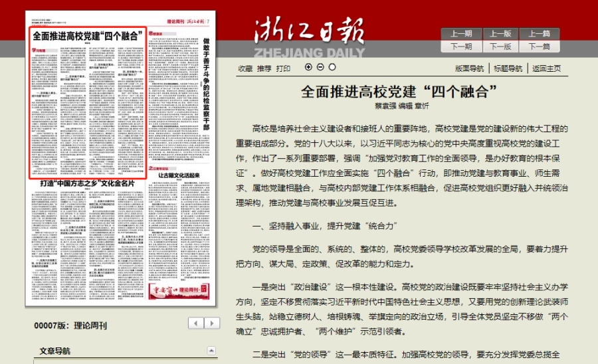The width and height of the screenshot is (598, 364).
Task: Click 收藏 to bookmark the article
Action: pyautogui.click(x=246, y=68)
